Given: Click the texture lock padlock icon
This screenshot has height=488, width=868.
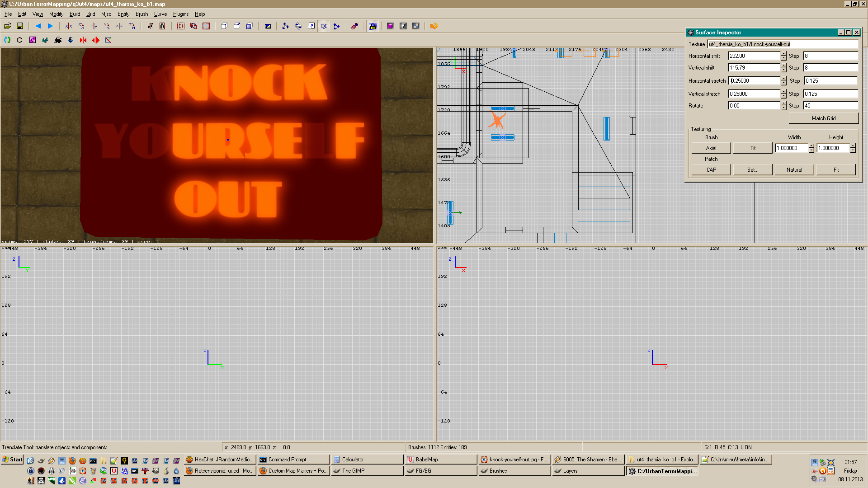Looking at the screenshot, I should (373, 26).
